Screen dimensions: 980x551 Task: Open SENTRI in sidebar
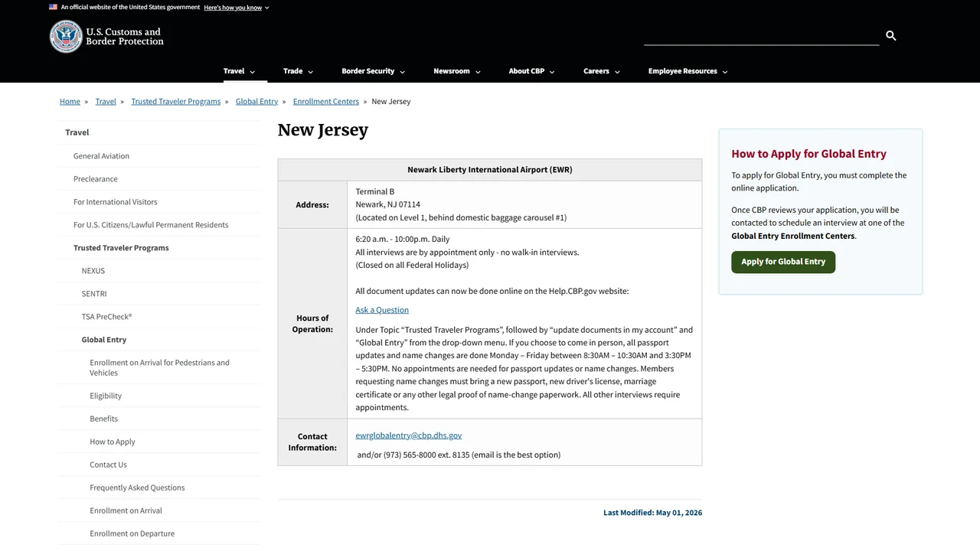click(x=159, y=294)
